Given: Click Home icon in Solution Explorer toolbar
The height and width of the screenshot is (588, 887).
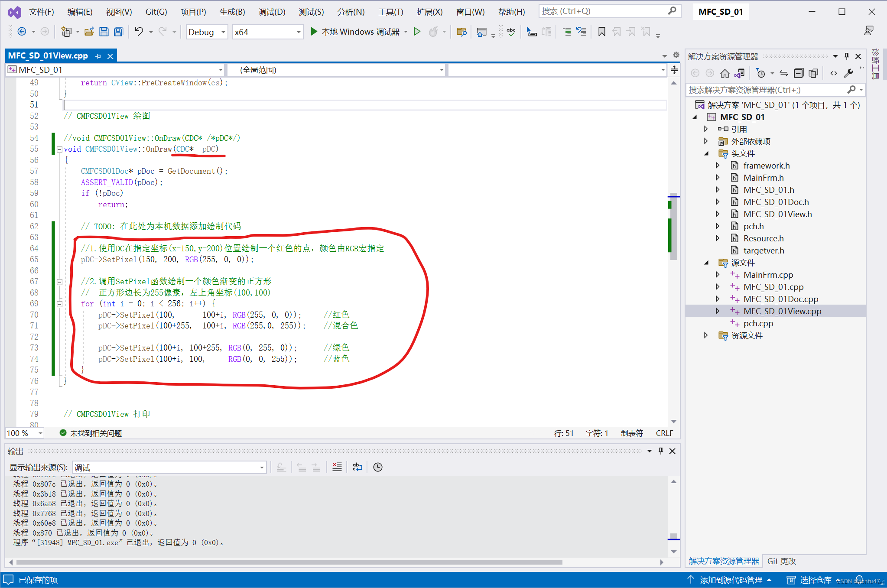Looking at the screenshot, I should click(725, 73).
